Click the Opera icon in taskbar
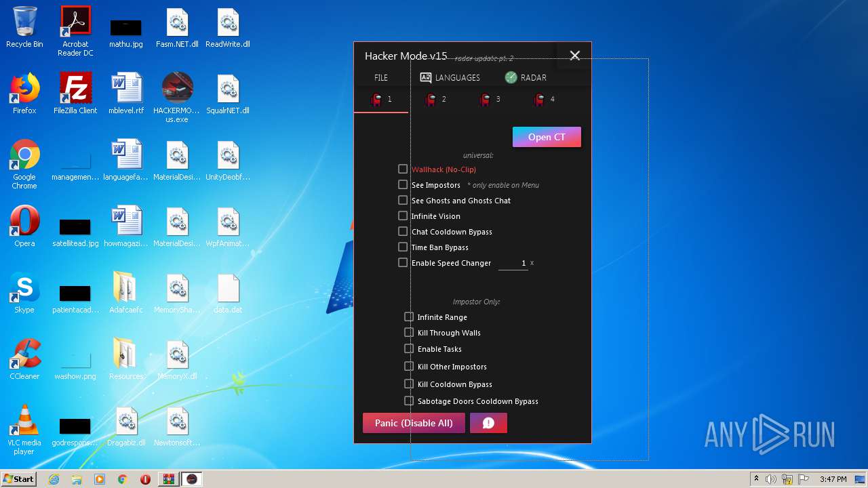The width and height of the screenshot is (868, 488). [x=145, y=479]
